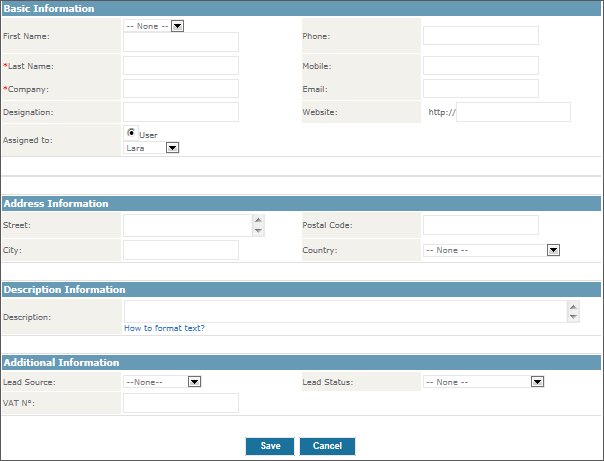604x461 pixels.
Task: Click the Mobile number field
Action: pyautogui.click(x=480, y=65)
